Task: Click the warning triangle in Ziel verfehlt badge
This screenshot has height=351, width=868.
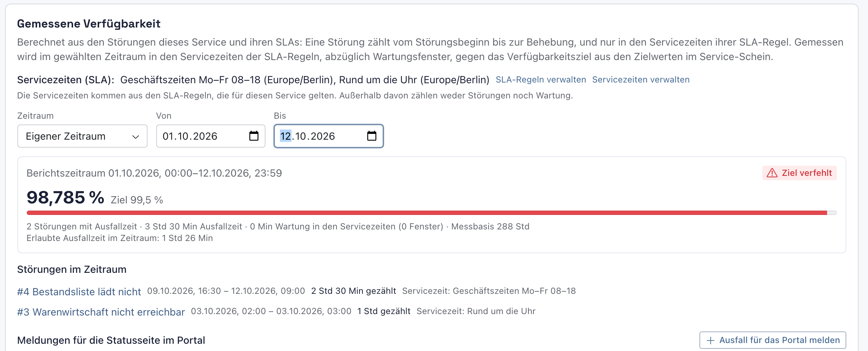Action: [772, 173]
